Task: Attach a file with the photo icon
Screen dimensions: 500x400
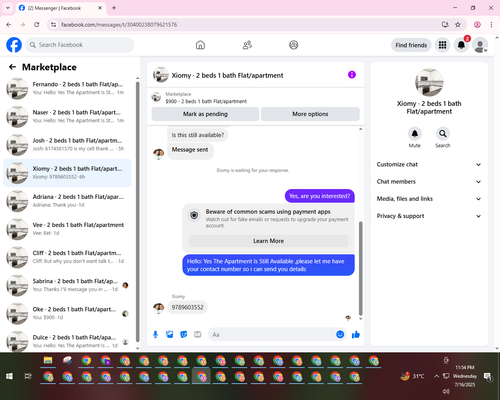Action: point(170,334)
